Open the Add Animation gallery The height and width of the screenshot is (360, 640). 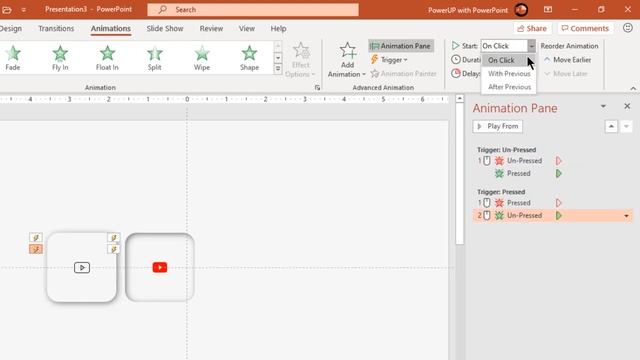[x=347, y=60]
